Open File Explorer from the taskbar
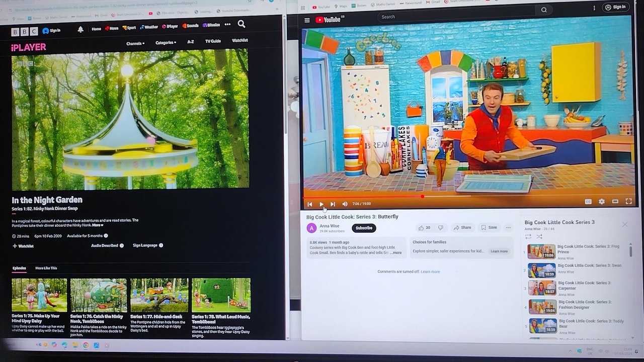The image size is (644, 362). [75, 345]
